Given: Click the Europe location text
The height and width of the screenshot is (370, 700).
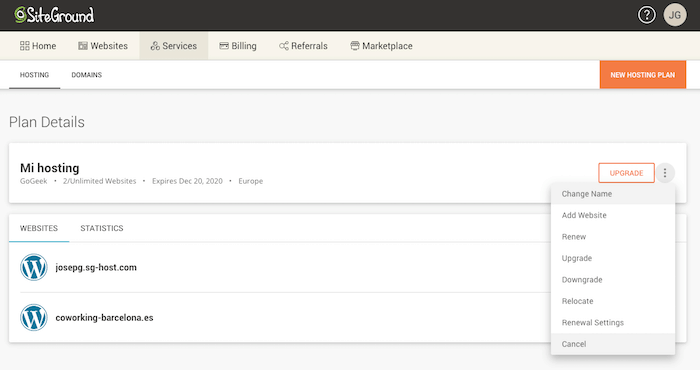Looking at the screenshot, I should pos(250,181).
